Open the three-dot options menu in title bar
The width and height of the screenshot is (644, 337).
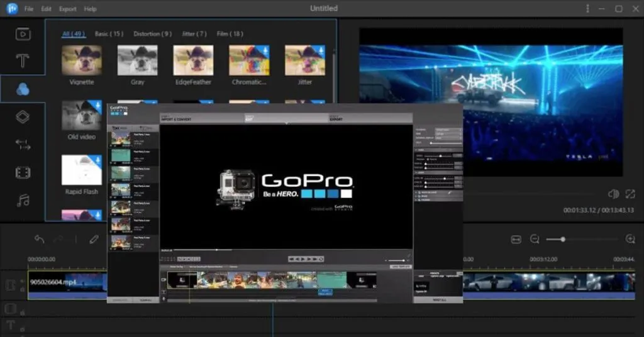(x=587, y=9)
